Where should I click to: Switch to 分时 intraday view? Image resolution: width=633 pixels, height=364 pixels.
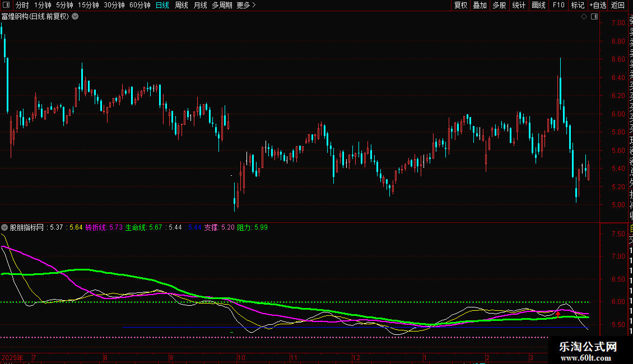pyautogui.click(x=22, y=5)
